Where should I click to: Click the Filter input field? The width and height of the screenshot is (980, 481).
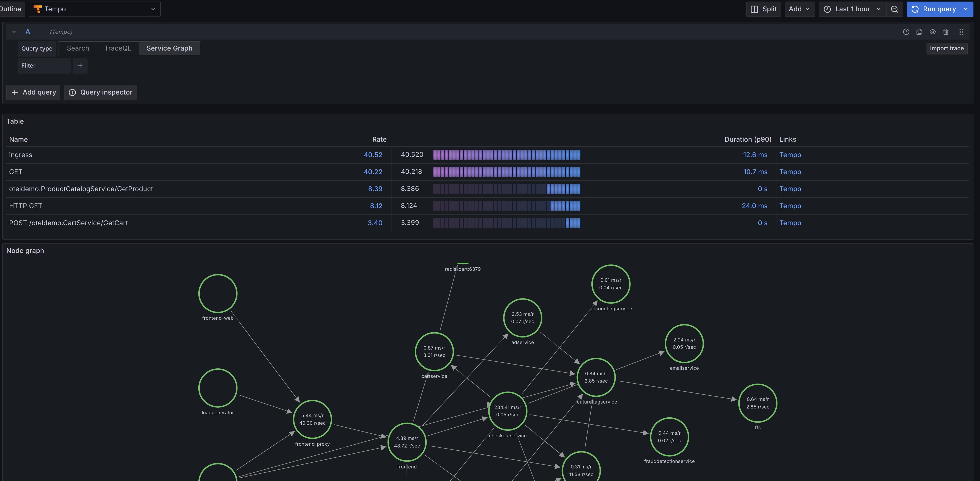pyautogui.click(x=44, y=66)
